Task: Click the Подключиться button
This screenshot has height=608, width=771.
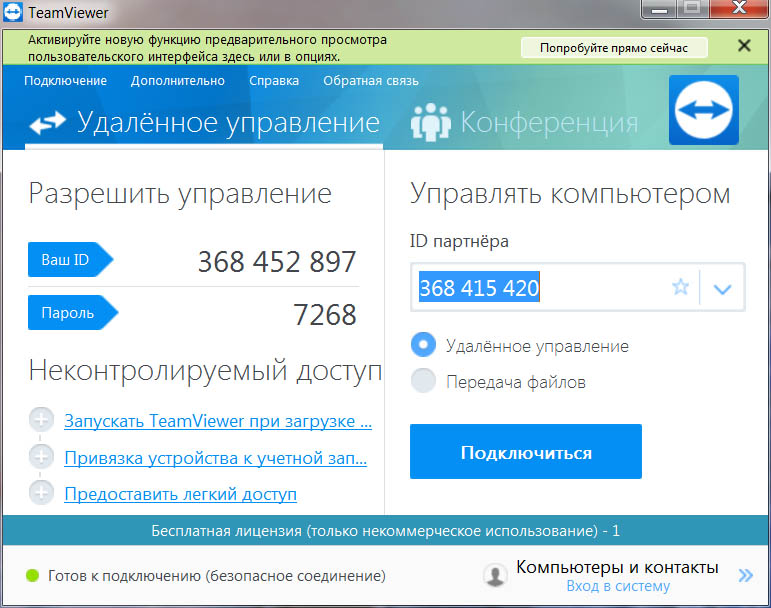Action: [x=526, y=451]
